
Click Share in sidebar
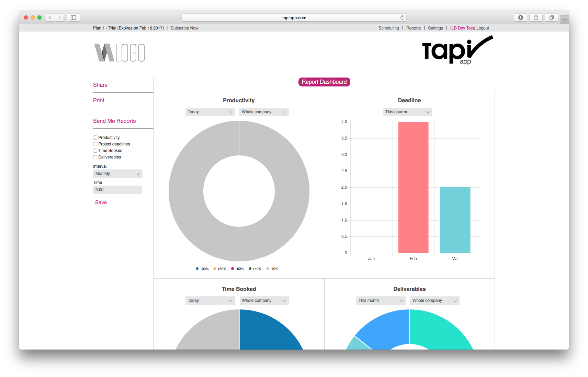(x=100, y=85)
